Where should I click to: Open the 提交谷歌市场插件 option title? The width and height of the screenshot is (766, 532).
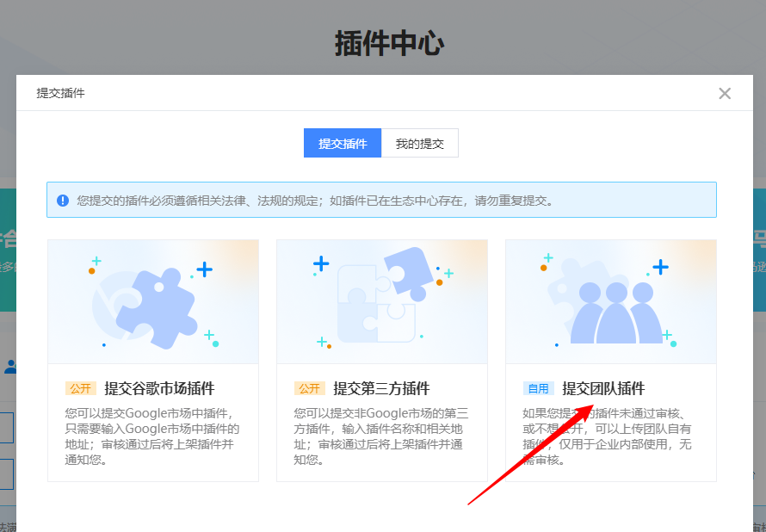(x=159, y=388)
